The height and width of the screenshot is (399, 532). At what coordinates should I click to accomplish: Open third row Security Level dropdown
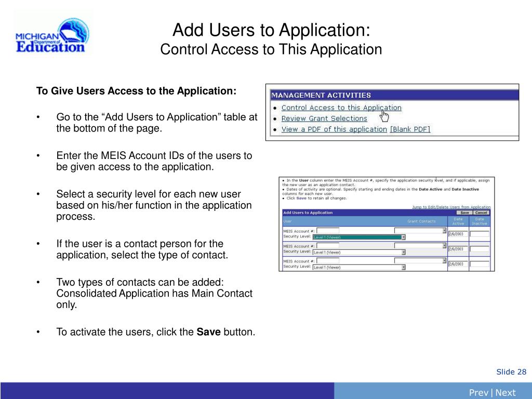click(359, 267)
